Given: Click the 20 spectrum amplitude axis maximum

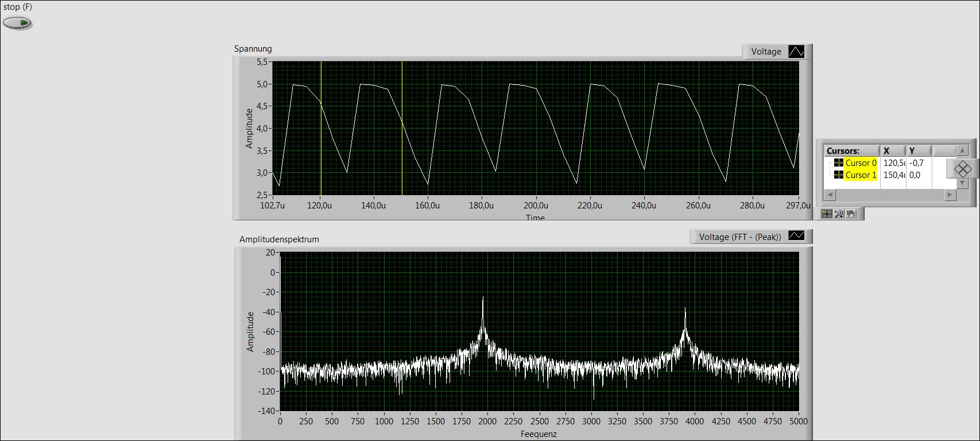Looking at the screenshot, I should pos(270,253).
